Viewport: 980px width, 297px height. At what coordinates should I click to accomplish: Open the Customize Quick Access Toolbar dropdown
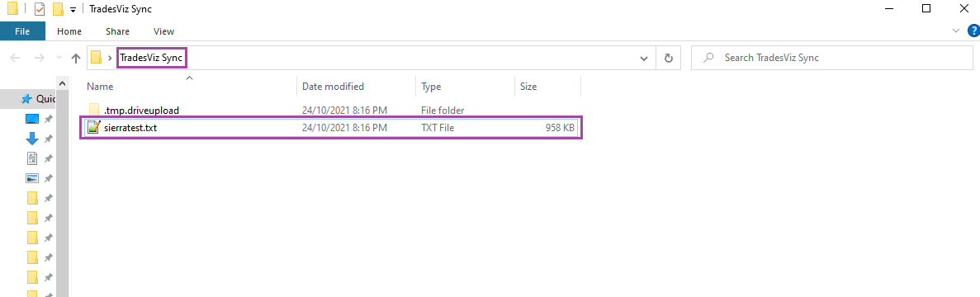(73, 10)
